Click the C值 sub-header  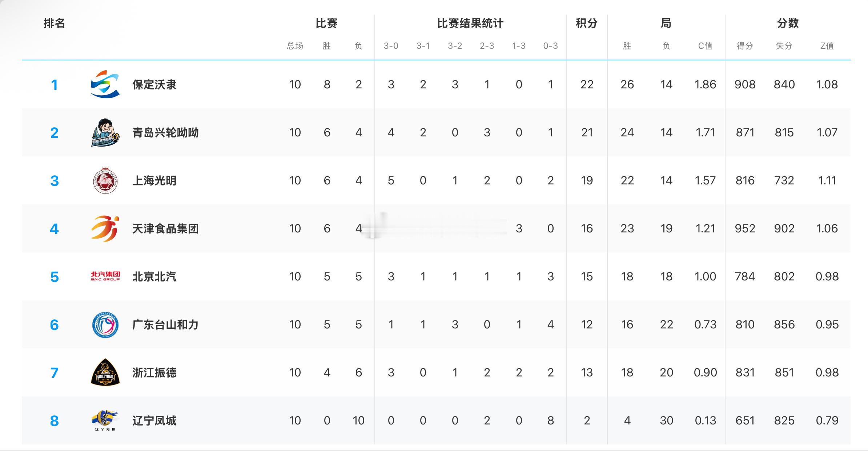705,46
